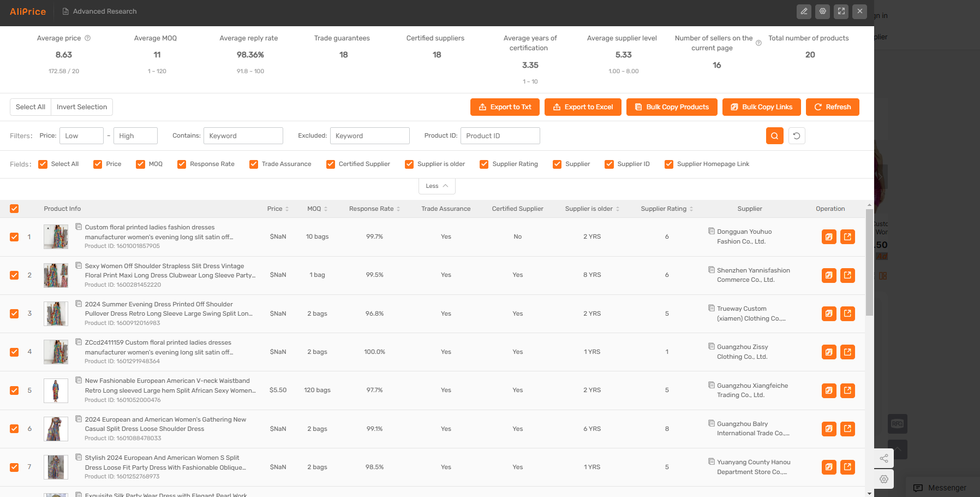Copy product in the Guangzhou Xiangfeiche row

pyautogui.click(x=829, y=390)
